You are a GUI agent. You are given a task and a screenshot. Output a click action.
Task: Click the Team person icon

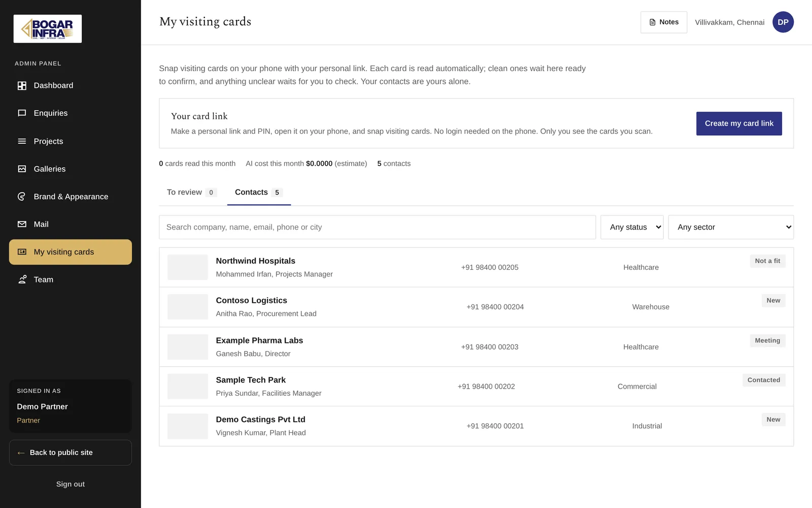pyautogui.click(x=22, y=279)
